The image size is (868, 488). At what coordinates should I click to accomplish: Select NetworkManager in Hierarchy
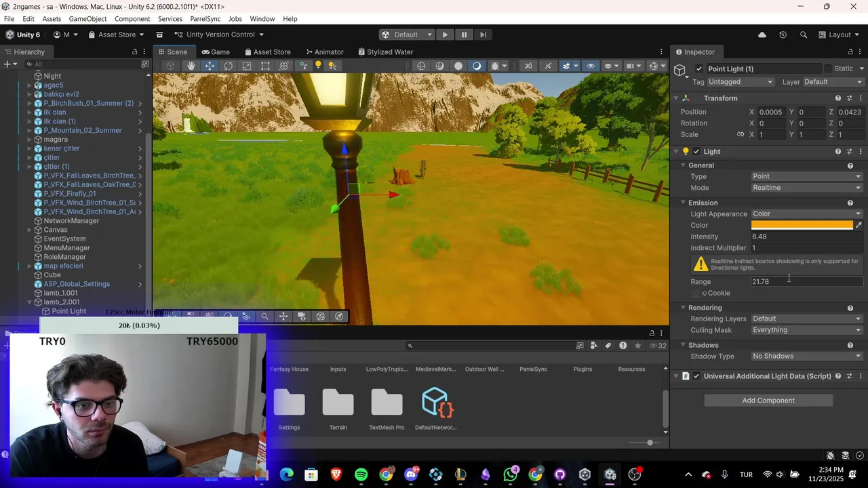(x=71, y=221)
